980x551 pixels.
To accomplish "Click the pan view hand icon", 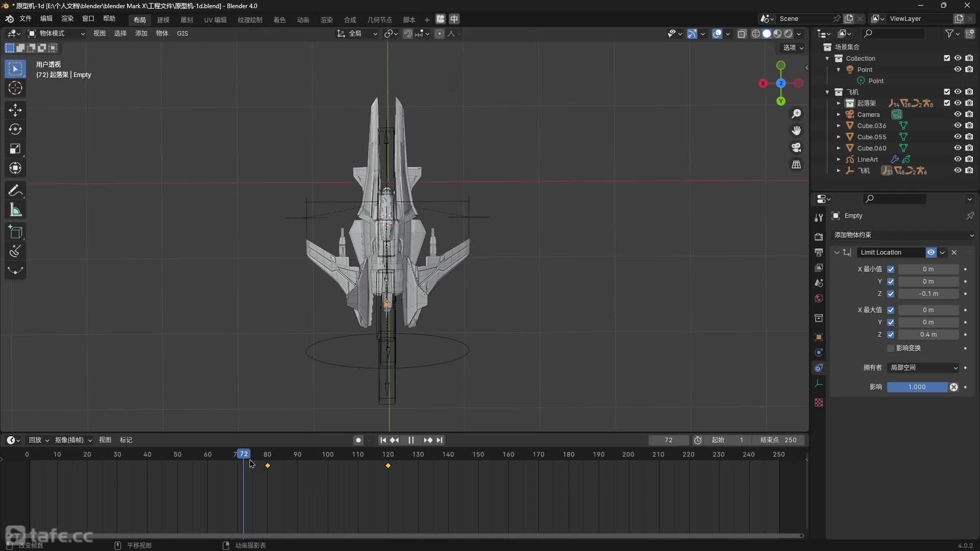I will pos(796,131).
